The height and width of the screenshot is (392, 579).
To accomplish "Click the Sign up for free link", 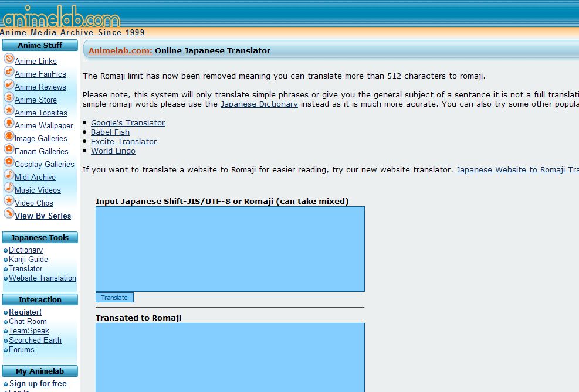I will pyautogui.click(x=38, y=384).
